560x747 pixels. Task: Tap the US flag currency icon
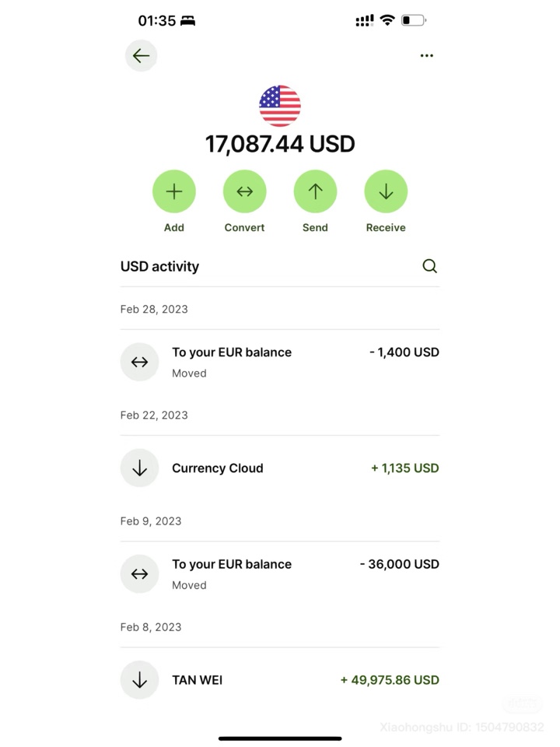[280, 106]
